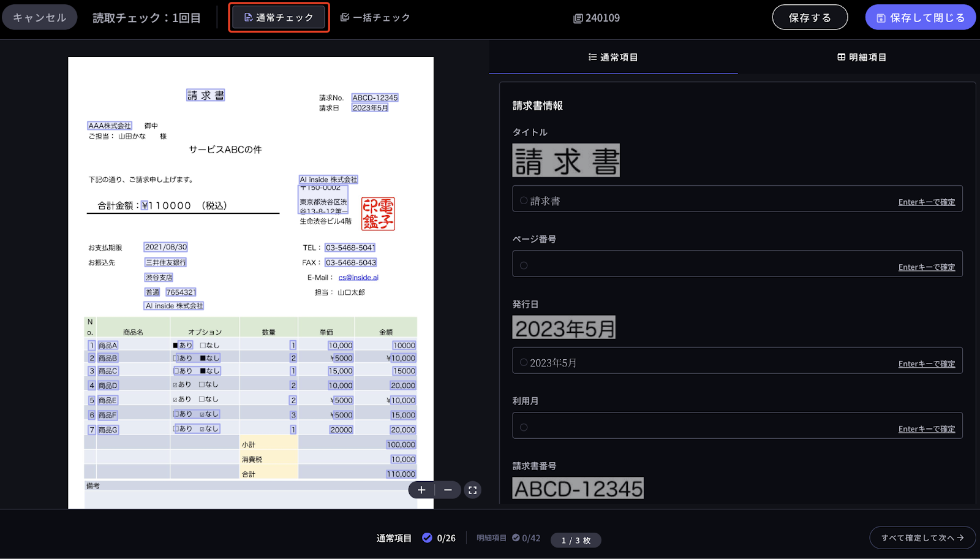
Task: Click the ページ番号 input field
Action: click(704, 264)
